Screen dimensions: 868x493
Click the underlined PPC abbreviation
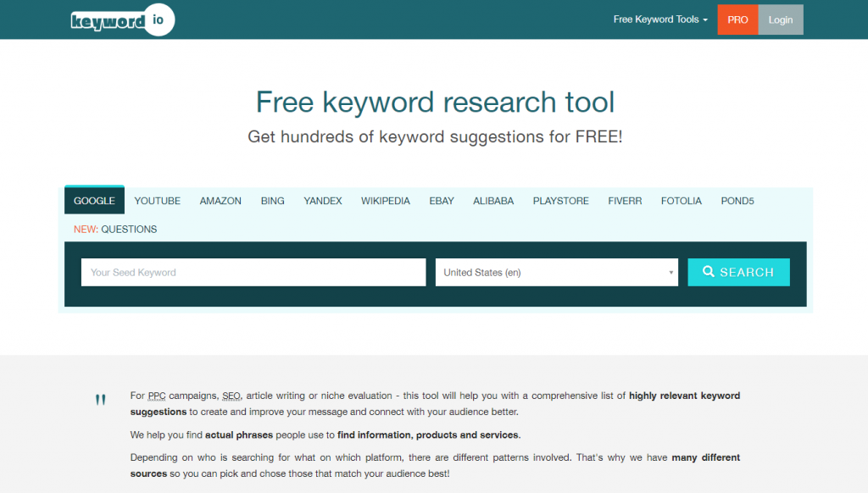[x=157, y=396]
